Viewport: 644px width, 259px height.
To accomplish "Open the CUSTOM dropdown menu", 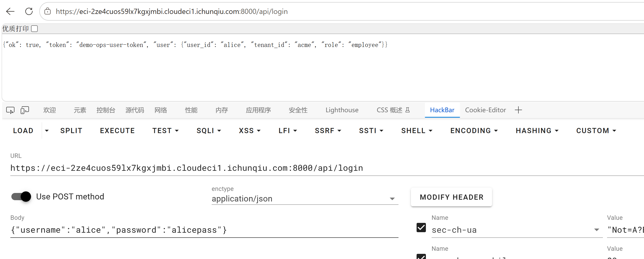I will [596, 131].
